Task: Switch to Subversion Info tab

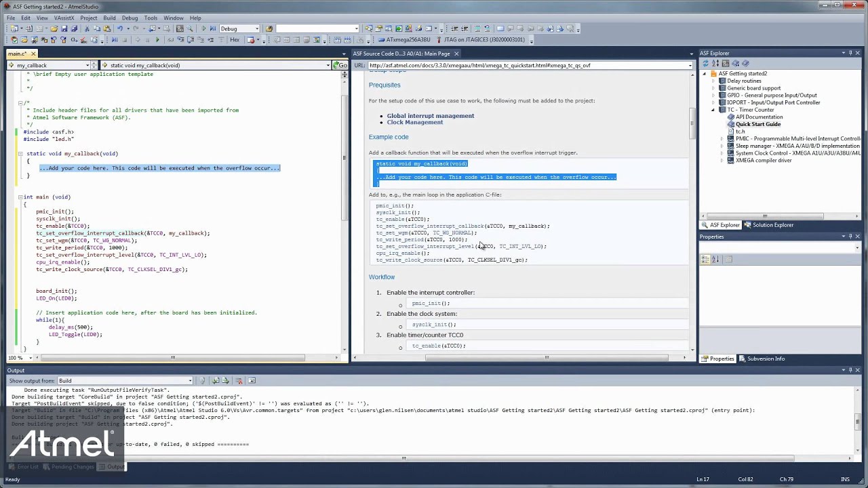Action: [x=762, y=359]
